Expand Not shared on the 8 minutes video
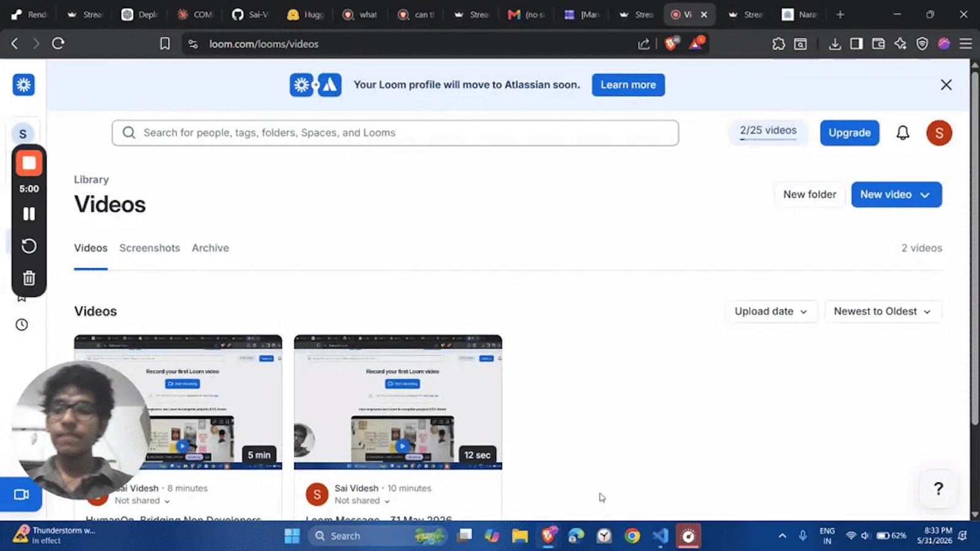The width and height of the screenshot is (980, 551). tap(142, 501)
